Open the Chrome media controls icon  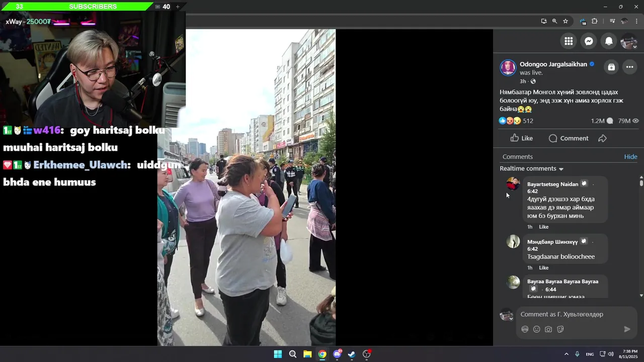tap(612, 21)
